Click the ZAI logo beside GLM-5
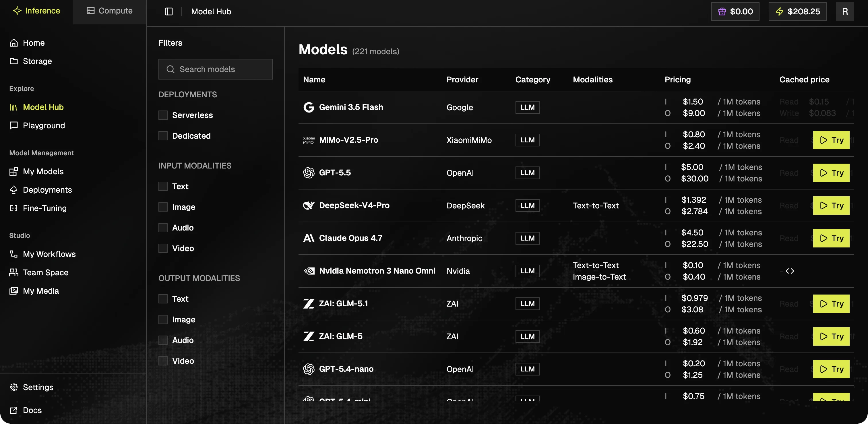 click(308, 336)
